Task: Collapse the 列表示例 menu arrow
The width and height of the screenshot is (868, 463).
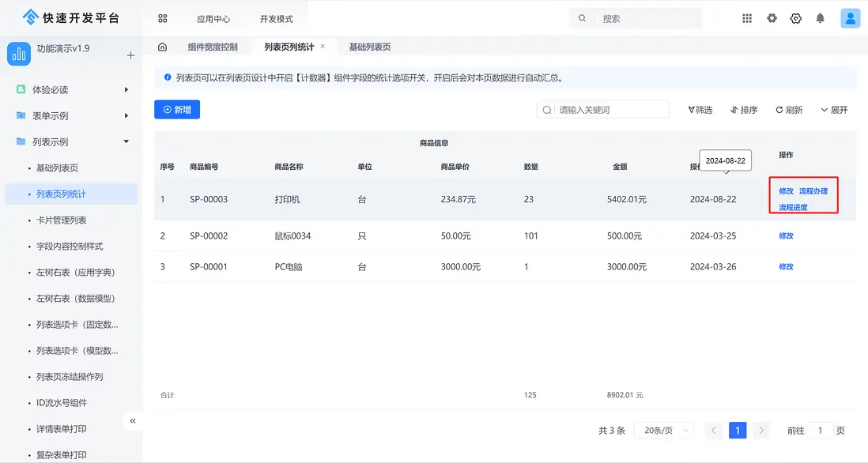Action: point(126,141)
